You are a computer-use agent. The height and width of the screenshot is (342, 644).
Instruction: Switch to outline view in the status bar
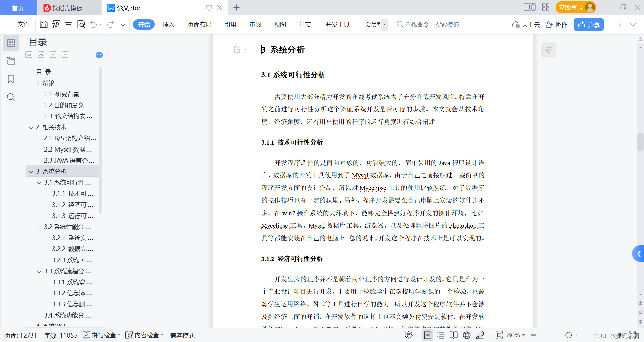tap(440, 335)
